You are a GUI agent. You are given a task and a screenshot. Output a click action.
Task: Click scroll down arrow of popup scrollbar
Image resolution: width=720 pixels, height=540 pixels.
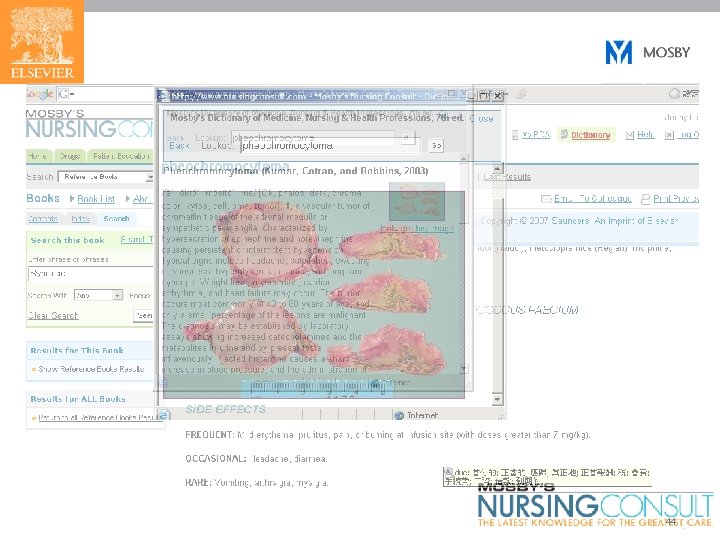coord(497,399)
